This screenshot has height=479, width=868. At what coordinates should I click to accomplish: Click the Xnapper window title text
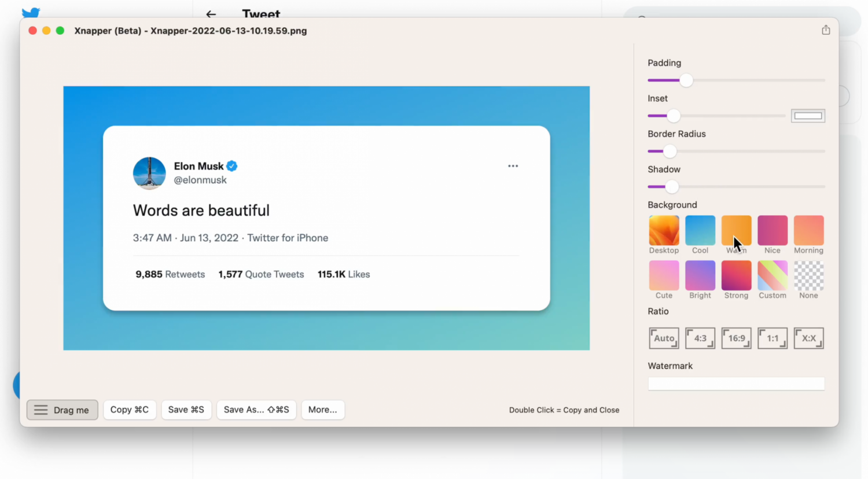click(x=190, y=31)
